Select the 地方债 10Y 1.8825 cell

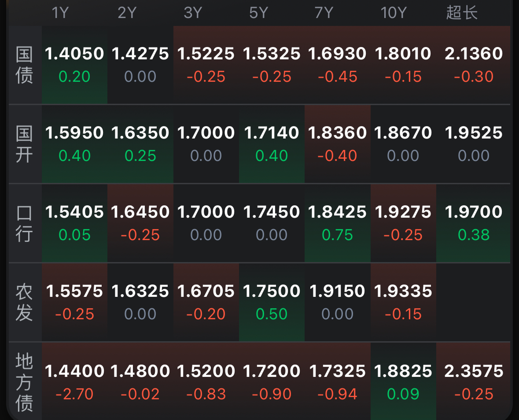(x=403, y=381)
